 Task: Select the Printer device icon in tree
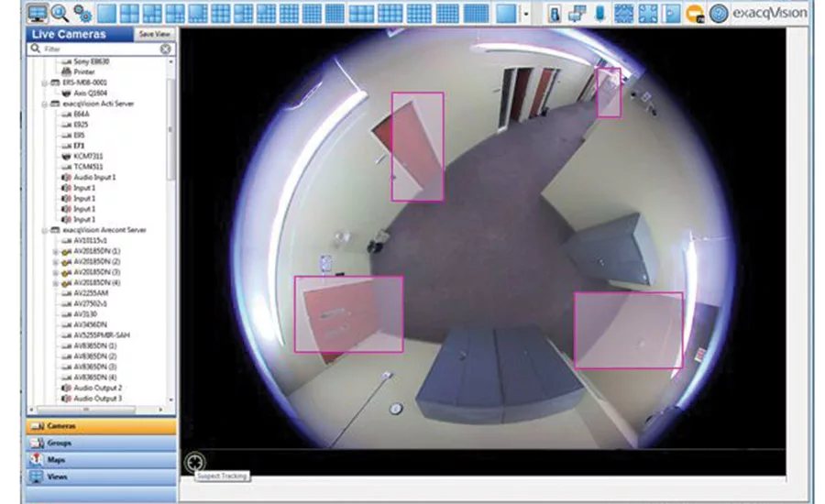pyautogui.click(x=66, y=71)
